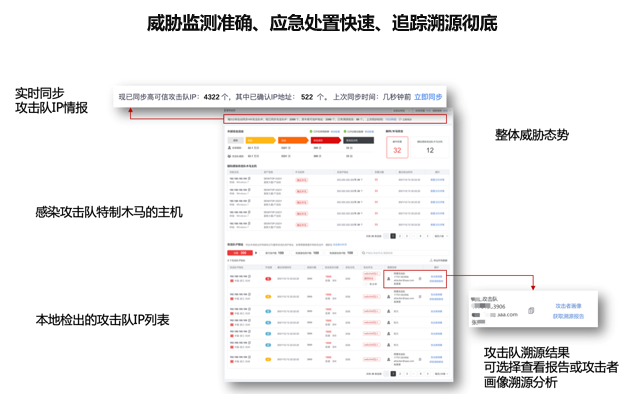This screenshot has width=635, height=409.
Task: Select current page 1 in trojan hosts pagination
Action: [x=393, y=236]
